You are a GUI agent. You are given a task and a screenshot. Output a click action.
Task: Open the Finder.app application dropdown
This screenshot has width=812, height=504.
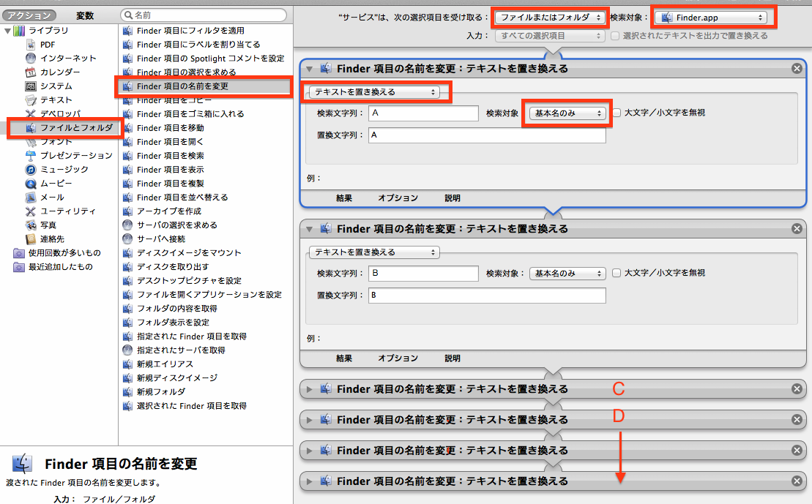(x=710, y=17)
